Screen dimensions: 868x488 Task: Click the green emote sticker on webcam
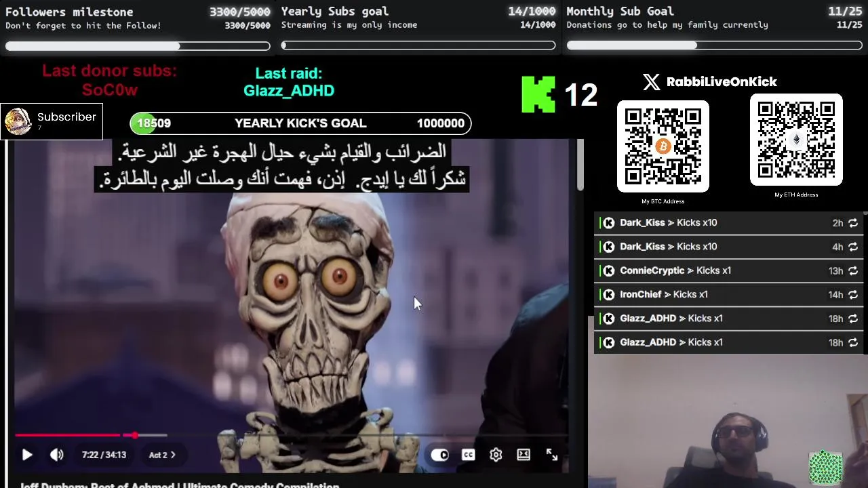(826, 468)
